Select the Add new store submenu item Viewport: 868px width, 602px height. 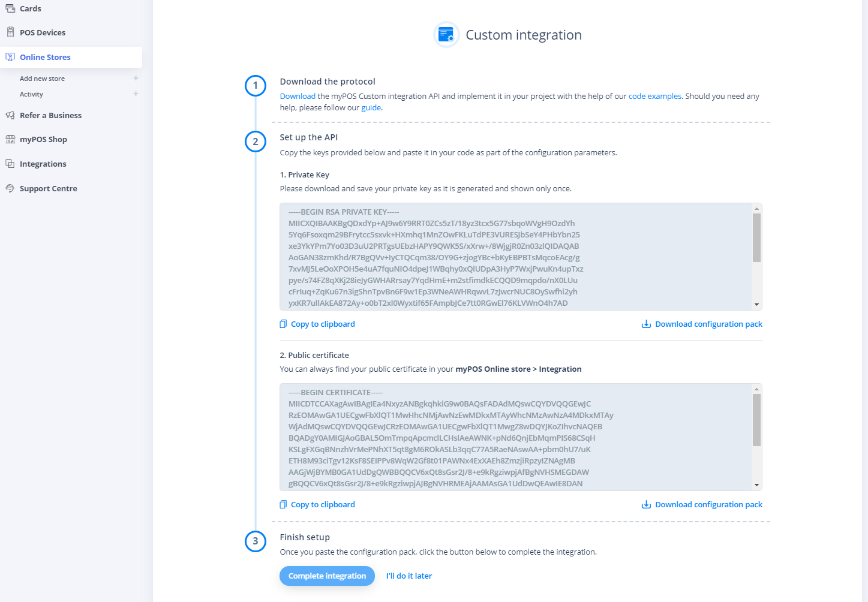click(x=42, y=79)
